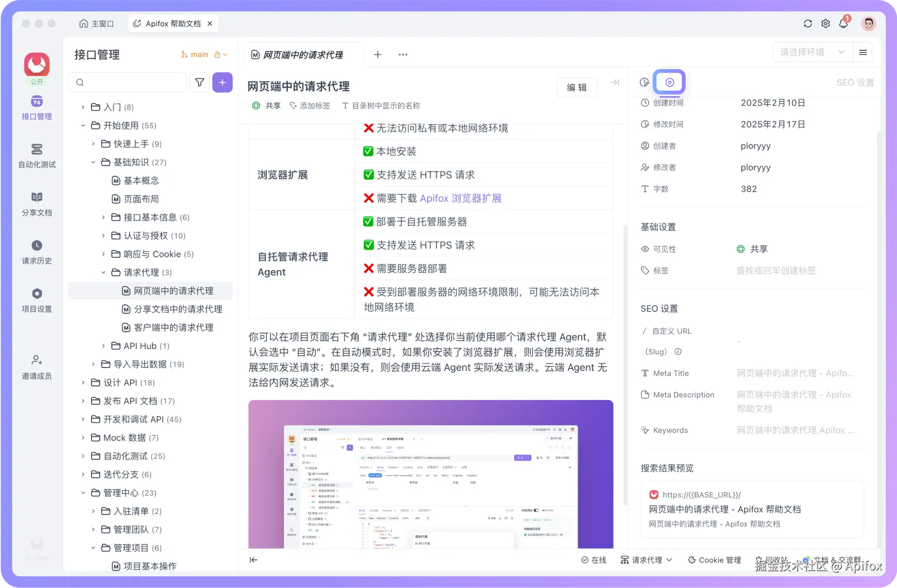Open the 请求代理 dropdown in the status bar

(x=646, y=560)
